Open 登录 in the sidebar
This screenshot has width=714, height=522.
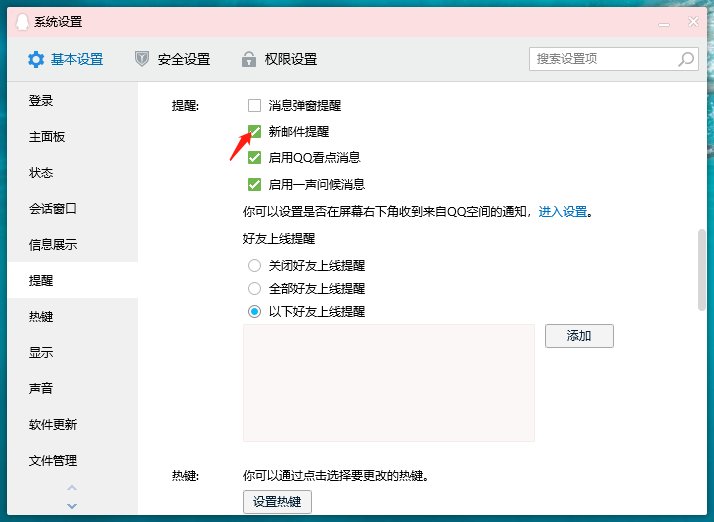pyautogui.click(x=72, y=101)
